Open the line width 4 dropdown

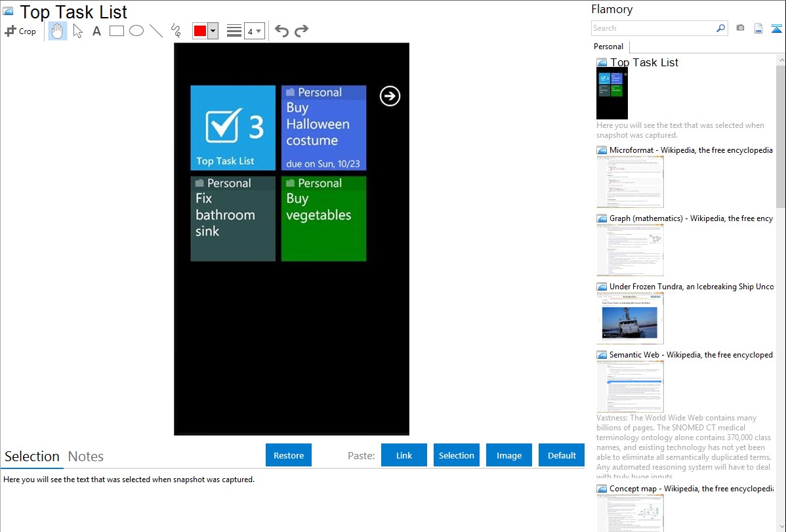254,31
